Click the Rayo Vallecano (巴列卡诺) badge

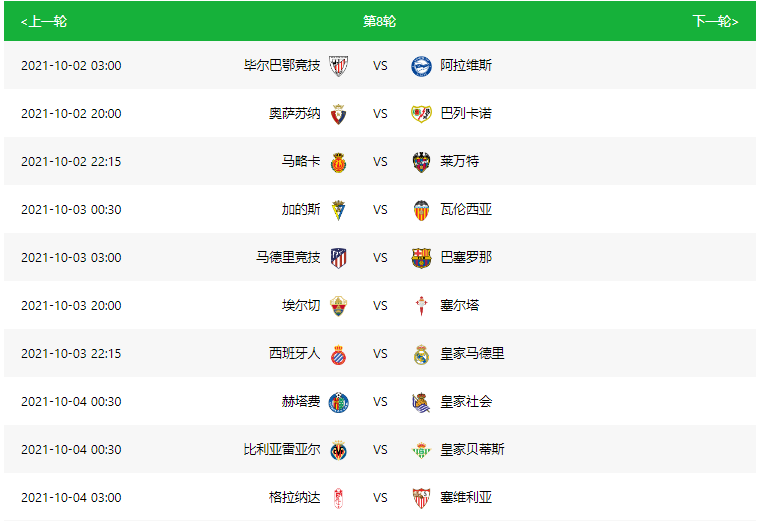(x=421, y=114)
